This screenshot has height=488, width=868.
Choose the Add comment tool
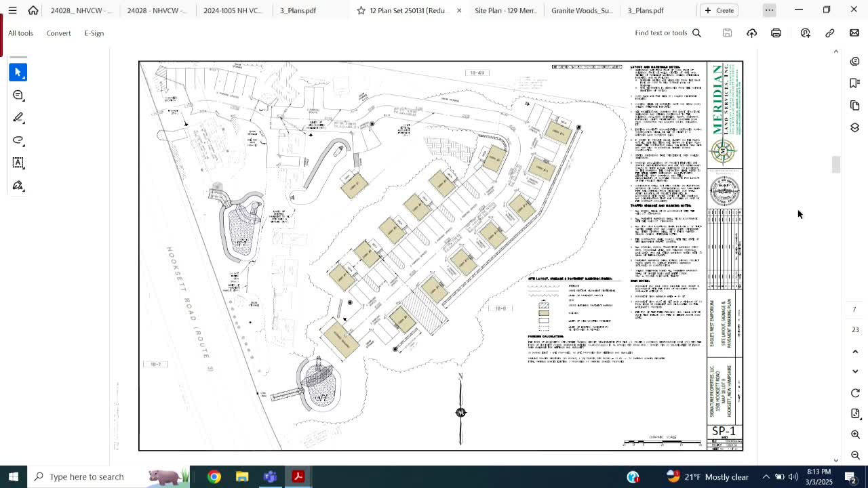18,96
